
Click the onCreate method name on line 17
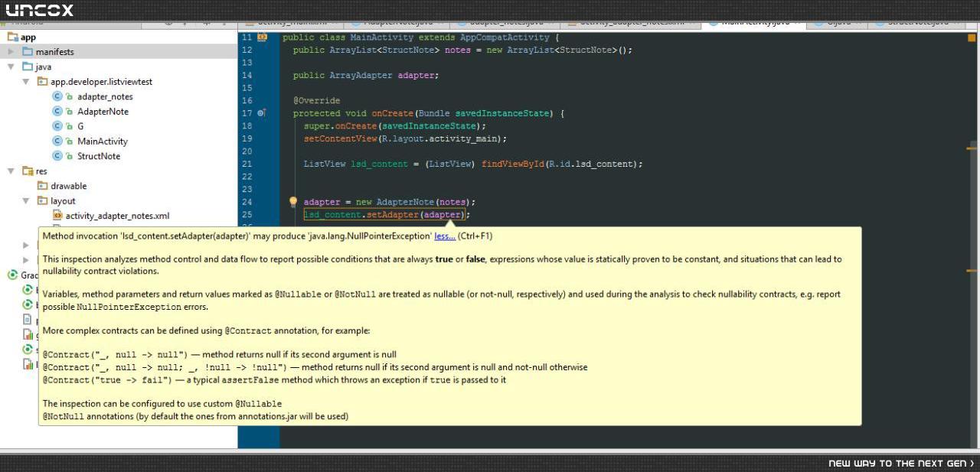pos(392,113)
